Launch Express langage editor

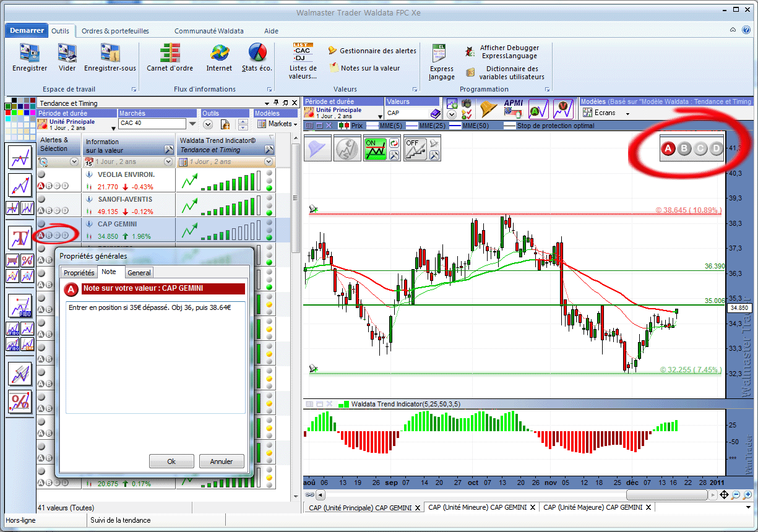pyautogui.click(x=442, y=62)
